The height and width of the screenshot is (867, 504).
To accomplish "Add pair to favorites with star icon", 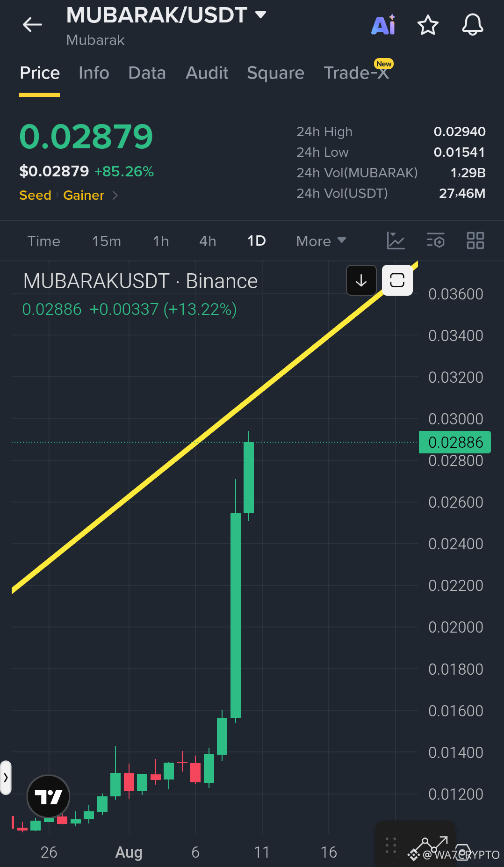I will pyautogui.click(x=428, y=25).
